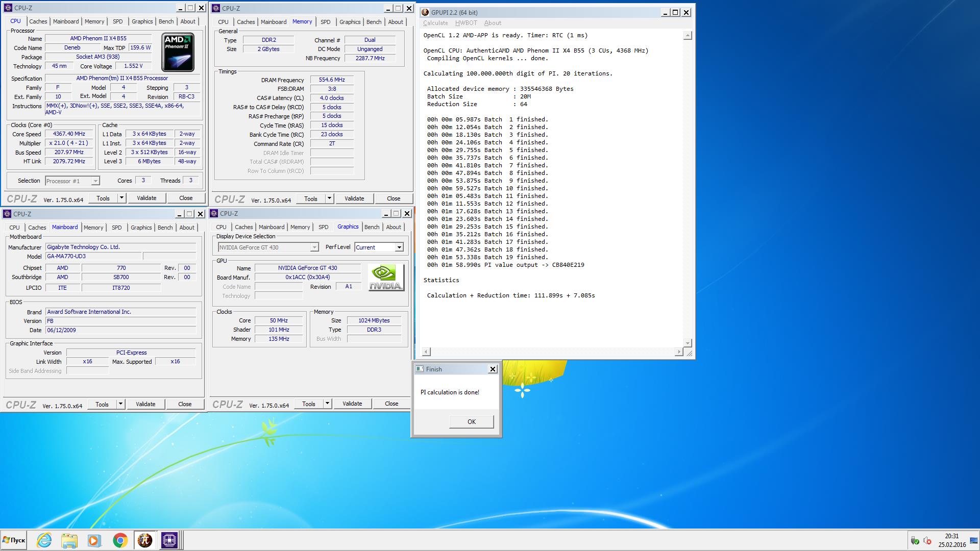Click the NVIDIA logo in Graphics window
The height and width of the screenshot is (551, 980).
[386, 277]
